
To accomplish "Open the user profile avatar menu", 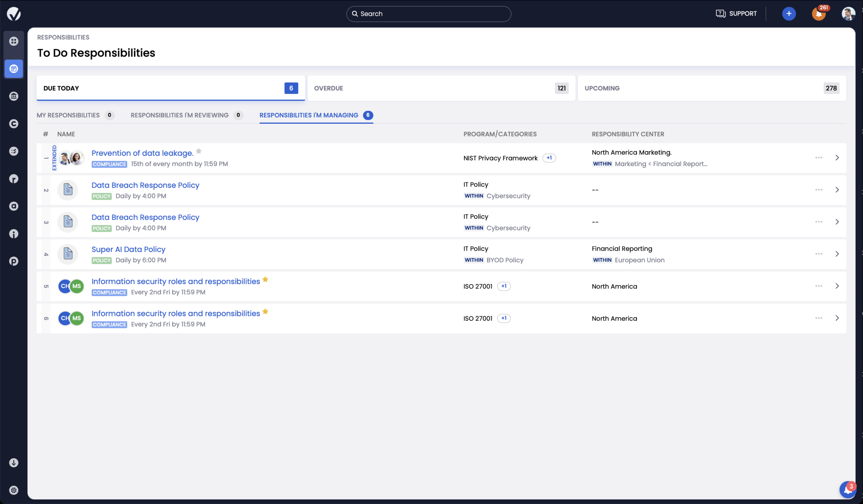I will 848,14.
